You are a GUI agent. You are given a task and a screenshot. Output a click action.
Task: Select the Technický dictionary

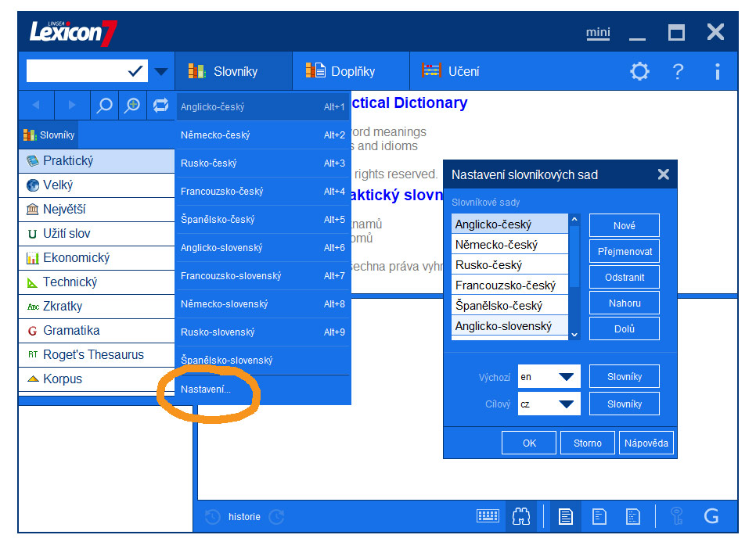(x=96, y=282)
